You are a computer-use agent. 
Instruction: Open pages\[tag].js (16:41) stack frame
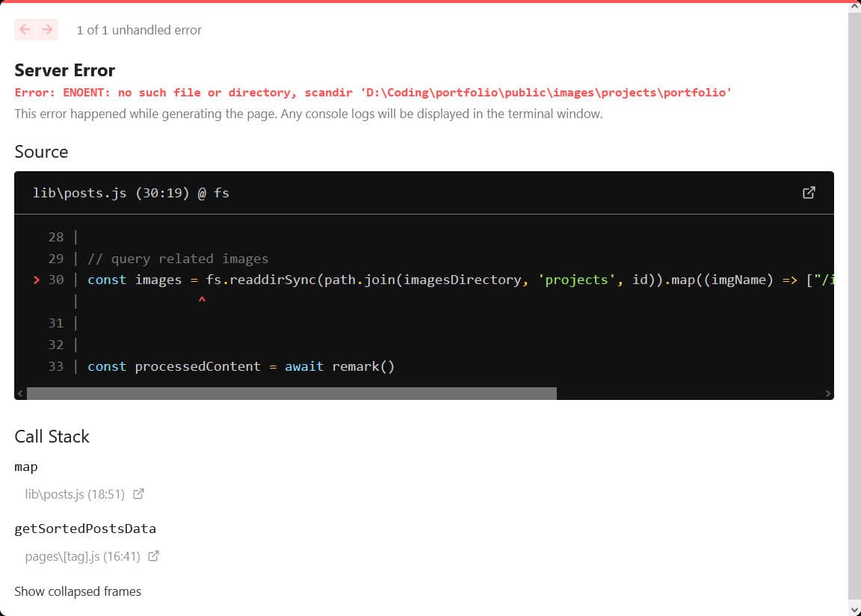click(x=82, y=556)
